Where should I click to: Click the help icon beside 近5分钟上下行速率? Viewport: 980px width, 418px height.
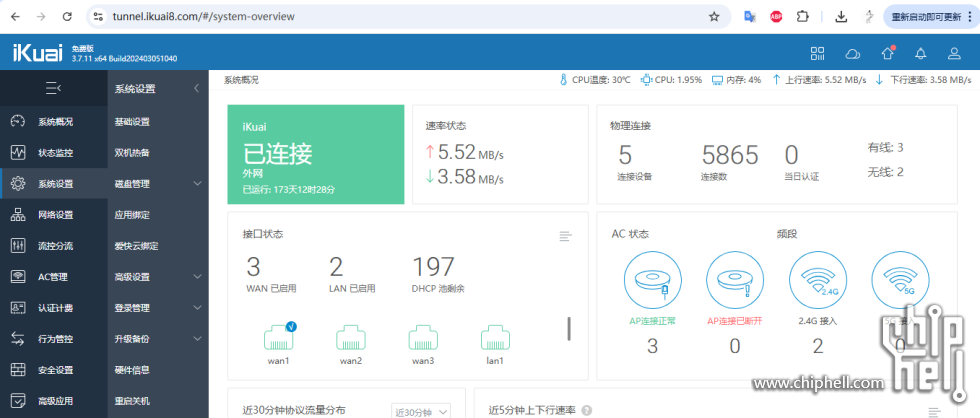pyautogui.click(x=586, y=411)
